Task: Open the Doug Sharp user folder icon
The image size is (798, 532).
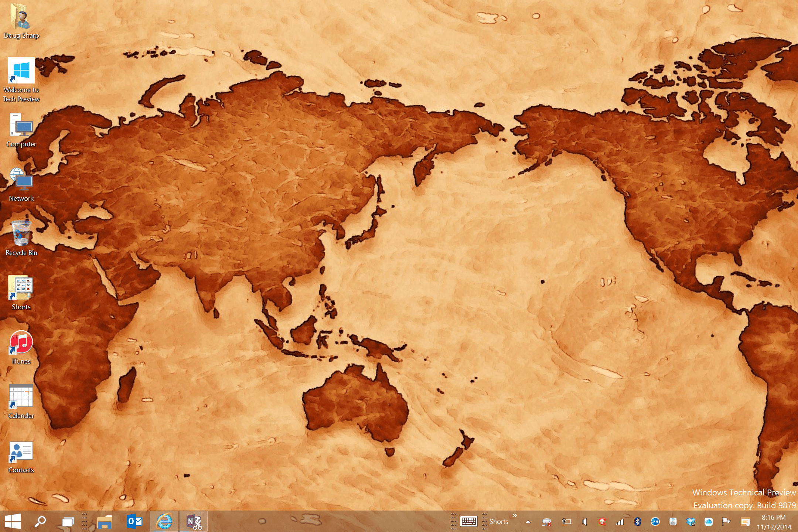Action: [x=21, y=16]
